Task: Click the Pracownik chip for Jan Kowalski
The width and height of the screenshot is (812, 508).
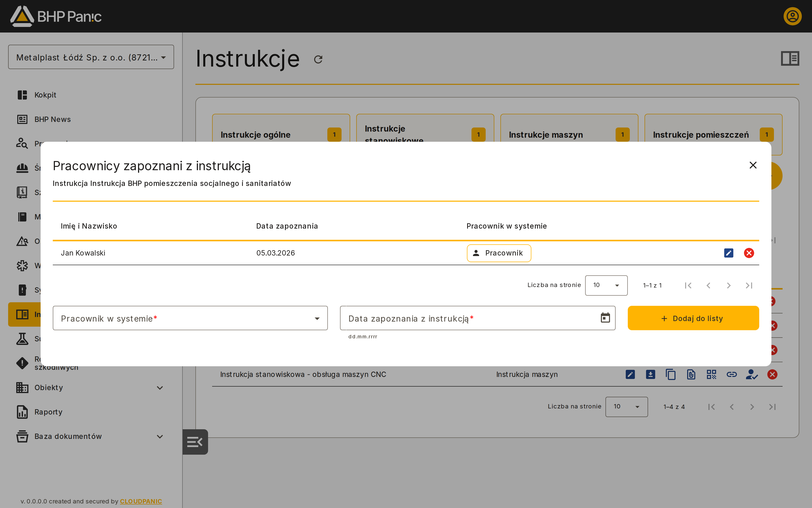Action: click(x=499, y=253)
